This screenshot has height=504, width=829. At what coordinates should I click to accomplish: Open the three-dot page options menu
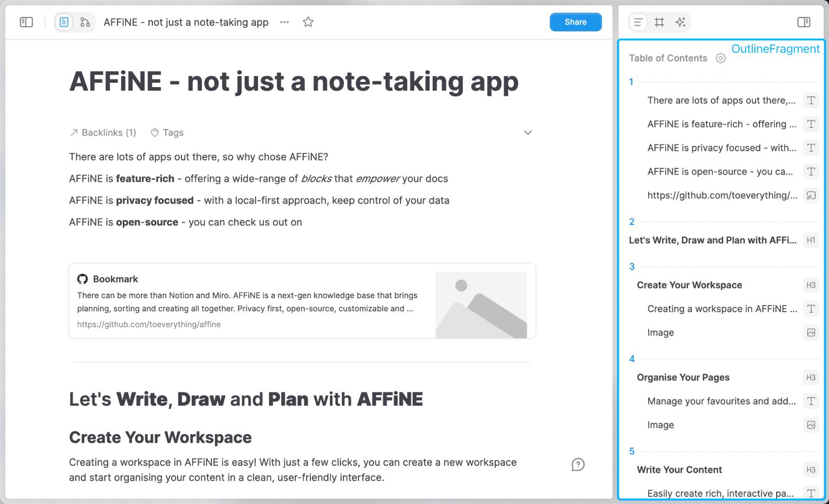click(x=284, y=22)
